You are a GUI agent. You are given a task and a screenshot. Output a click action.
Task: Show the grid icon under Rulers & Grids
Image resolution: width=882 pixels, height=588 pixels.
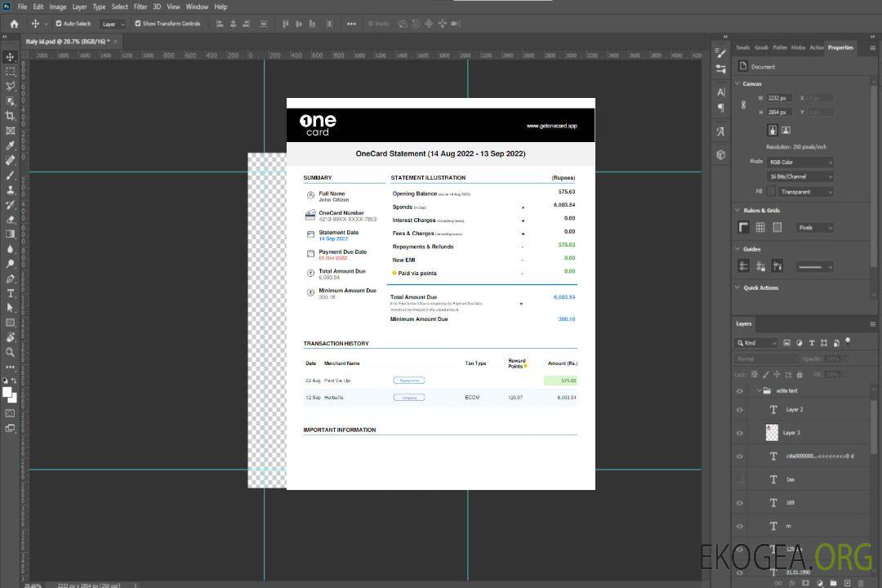[x=759, y=227]
